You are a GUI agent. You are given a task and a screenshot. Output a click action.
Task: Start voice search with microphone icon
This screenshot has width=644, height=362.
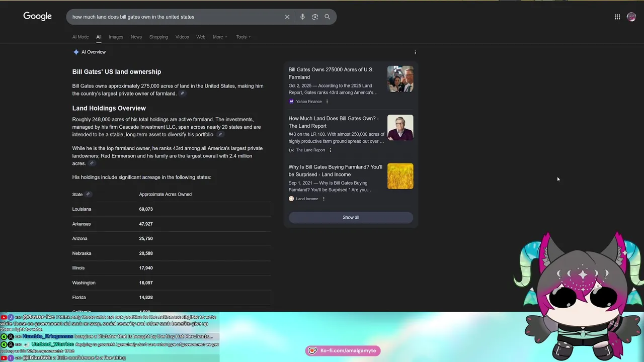coord(302,17)
